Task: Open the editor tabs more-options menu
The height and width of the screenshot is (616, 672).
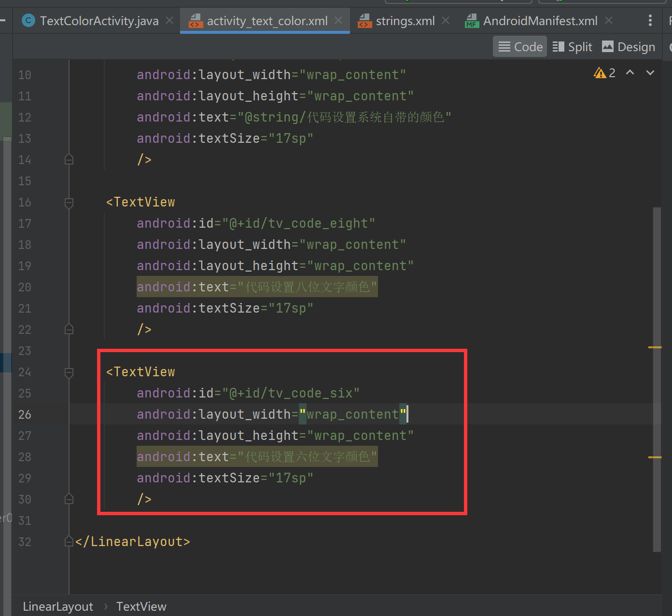Action: point(650,20)
